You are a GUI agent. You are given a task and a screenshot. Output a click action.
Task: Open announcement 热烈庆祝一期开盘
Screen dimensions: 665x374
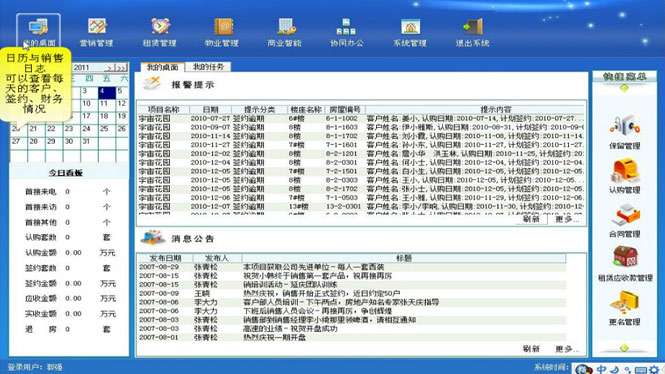click(x=352, y=338)
